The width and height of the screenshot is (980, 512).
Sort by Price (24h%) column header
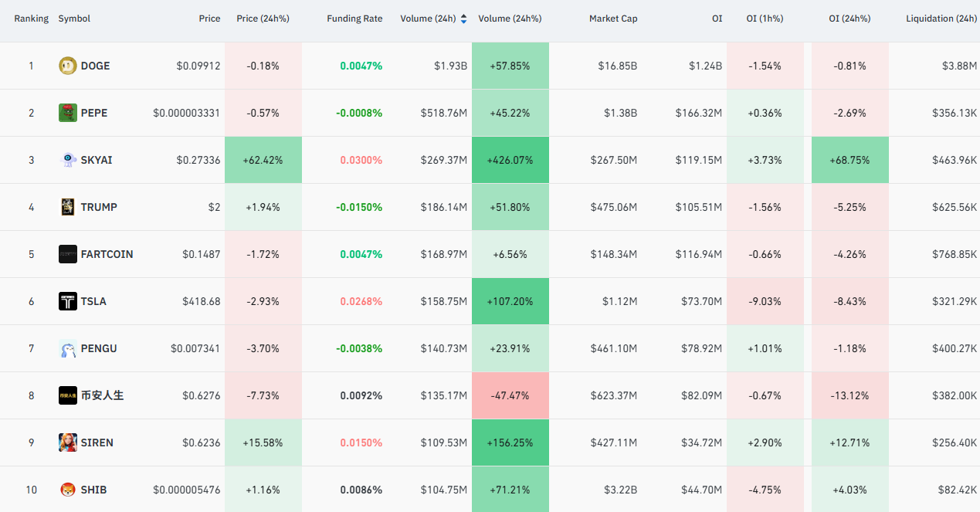[263, 19]
